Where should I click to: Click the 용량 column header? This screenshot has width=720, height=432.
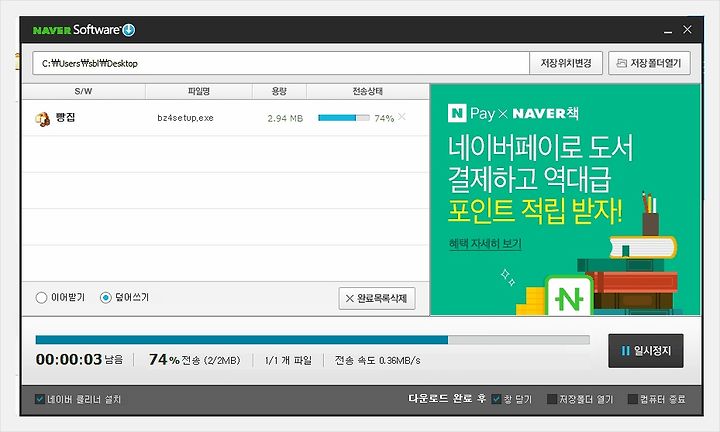279,91
